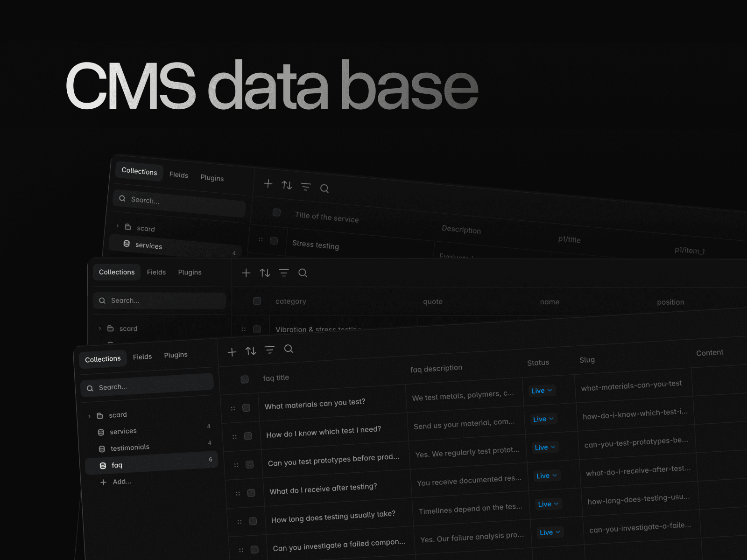Toggle the select-all checkbox beside category header
This screenshot has height=560, width=747.
[257, 301]
